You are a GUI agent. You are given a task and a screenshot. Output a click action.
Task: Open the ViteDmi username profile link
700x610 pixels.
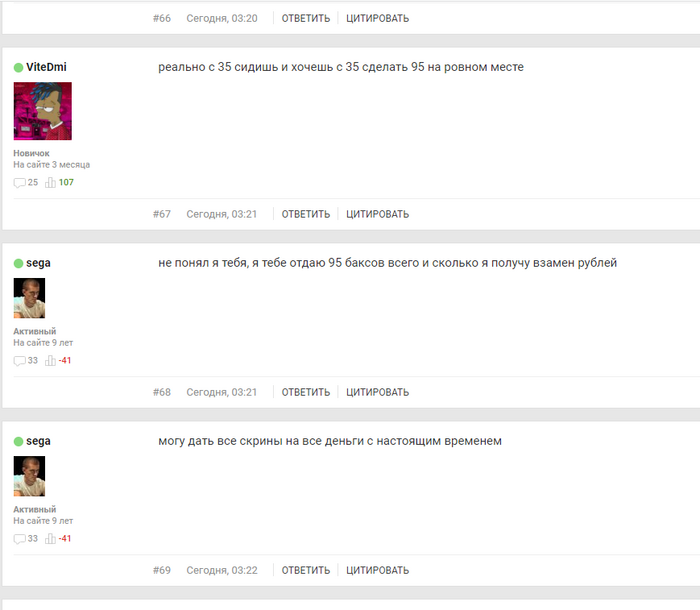click(x=46, y=67)
